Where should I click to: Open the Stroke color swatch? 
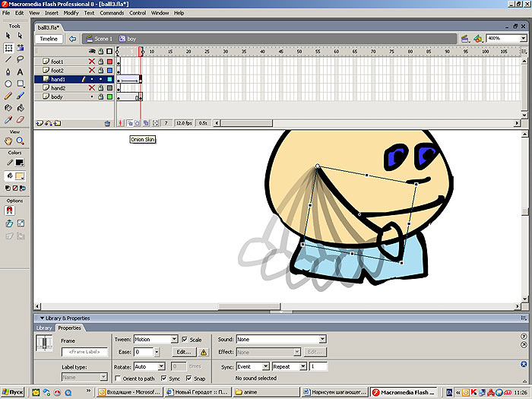pyautogui.click(x=19, y=163)
